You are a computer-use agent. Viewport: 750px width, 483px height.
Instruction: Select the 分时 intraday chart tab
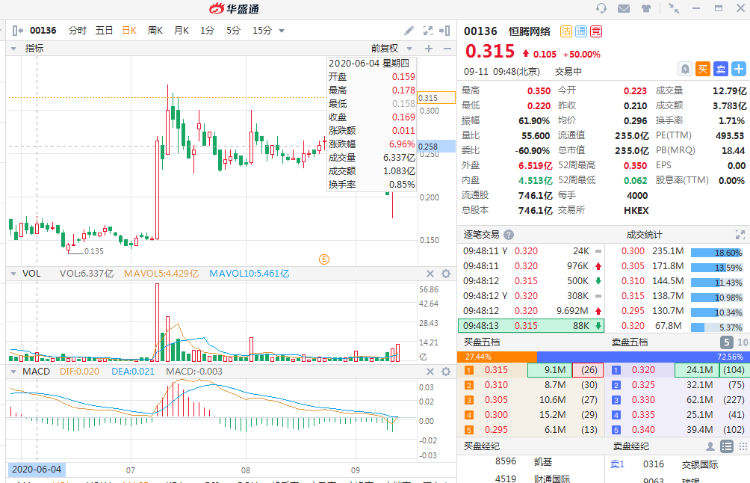pyautogui.click(x=77, y=30)
